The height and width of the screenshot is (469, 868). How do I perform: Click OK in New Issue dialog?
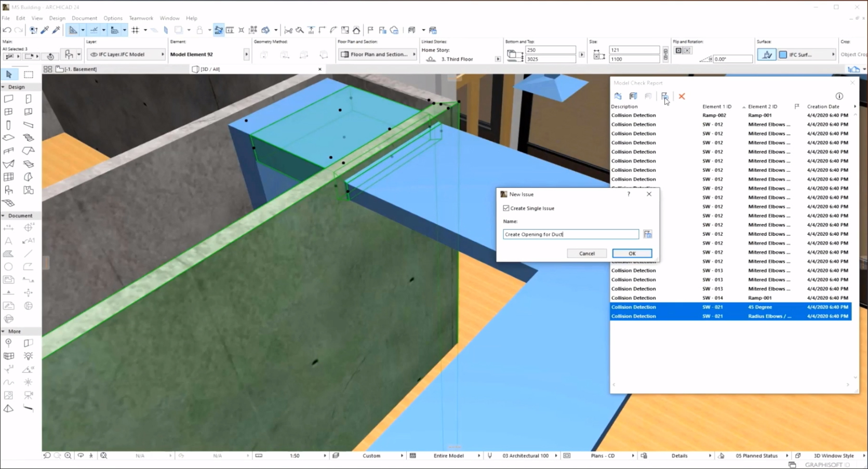pos(632,253)
